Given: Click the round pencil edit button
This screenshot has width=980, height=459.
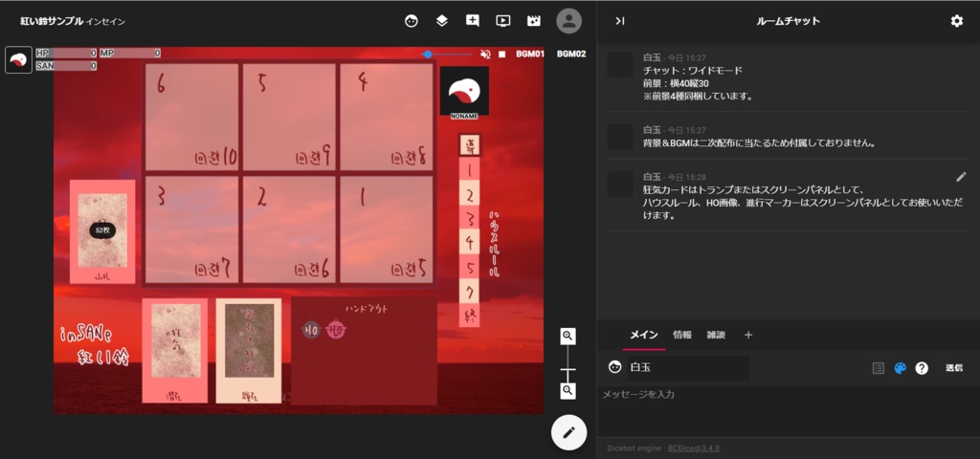Looking at the screenshot, I should [568, 432].
